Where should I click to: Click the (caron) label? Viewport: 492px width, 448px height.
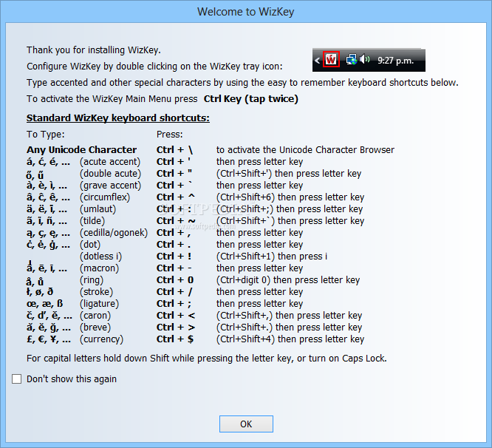click(95, 316)
